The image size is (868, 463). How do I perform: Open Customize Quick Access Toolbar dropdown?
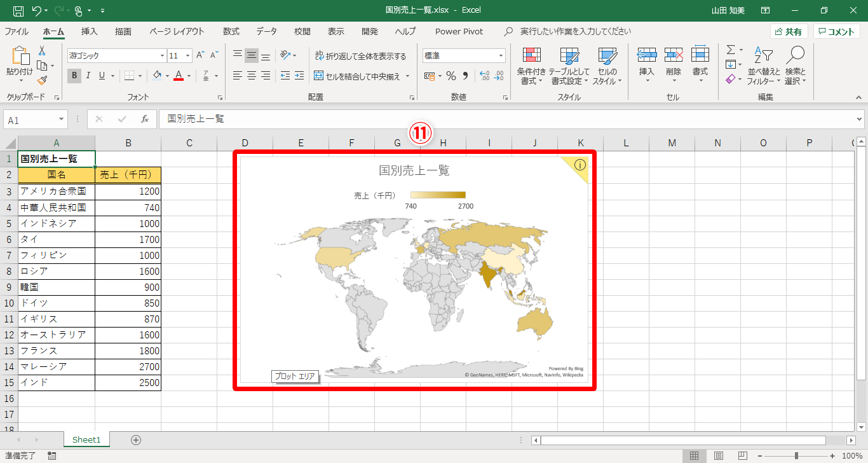point(103,11)
